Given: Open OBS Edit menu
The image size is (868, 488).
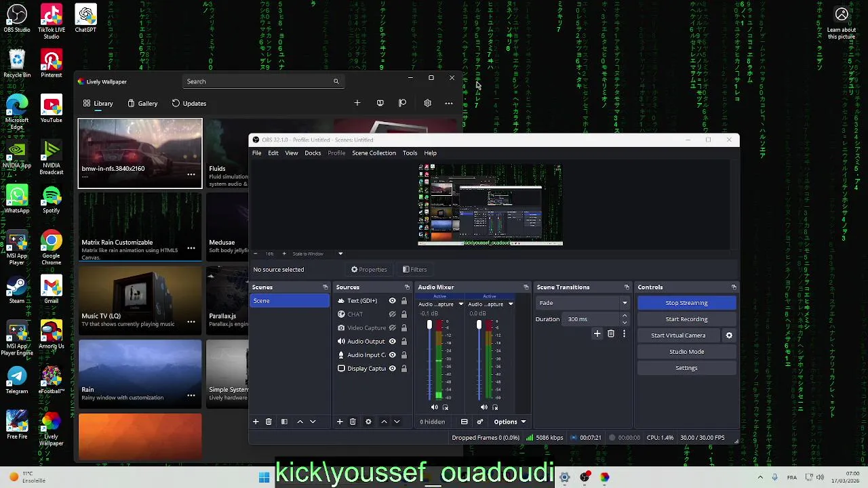Looking at the screenshot, I should point(273,153).
